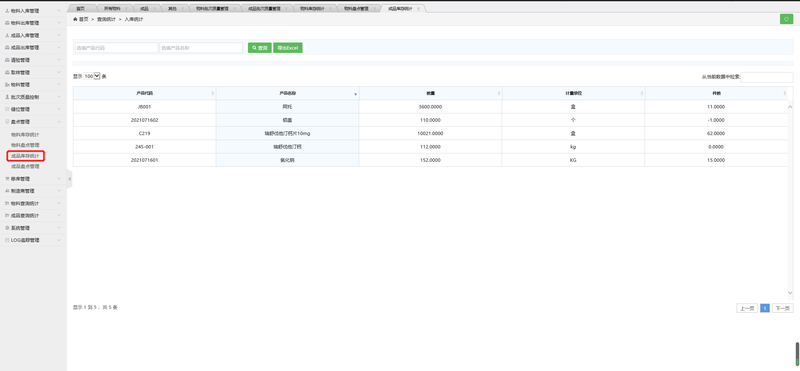Click quantity cell 3600.0000
This screenshot has height=371, width=800.
click(431, 107)
